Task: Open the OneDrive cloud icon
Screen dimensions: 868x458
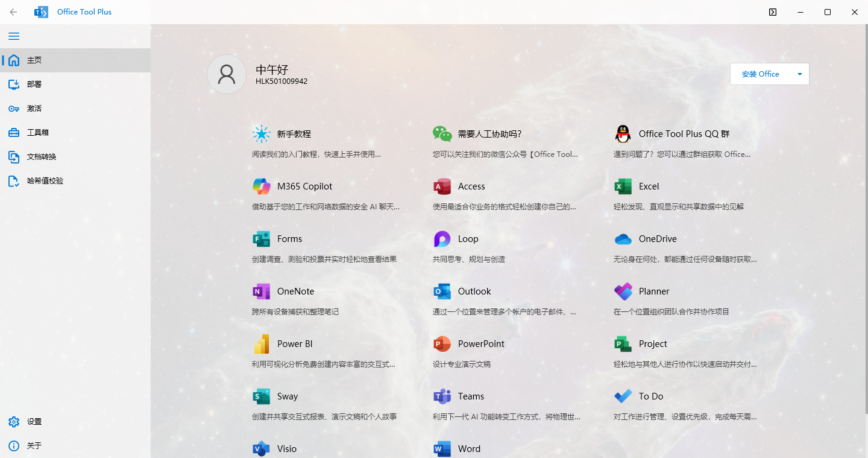Action: coord(623,239)
